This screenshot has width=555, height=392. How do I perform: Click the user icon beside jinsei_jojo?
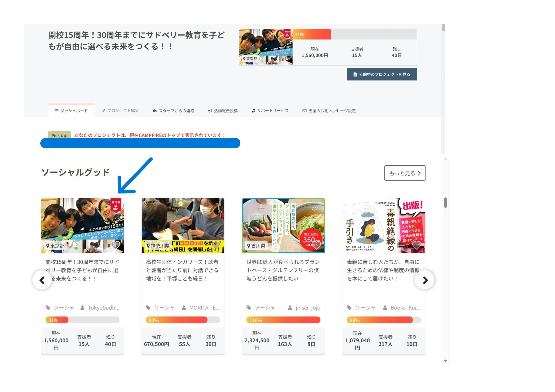click(290, 308)
